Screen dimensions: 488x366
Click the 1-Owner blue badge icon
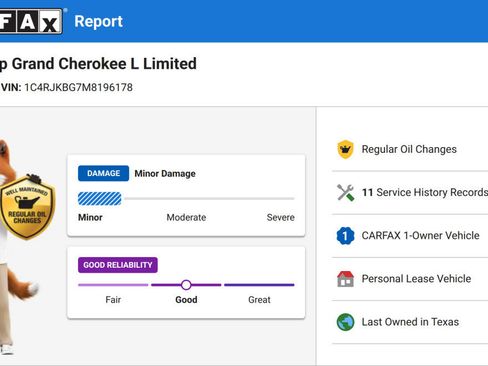(x=345, y=236)
